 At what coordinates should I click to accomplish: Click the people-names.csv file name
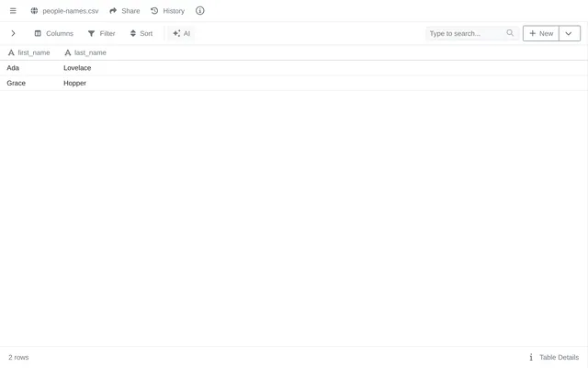point(71,11)
